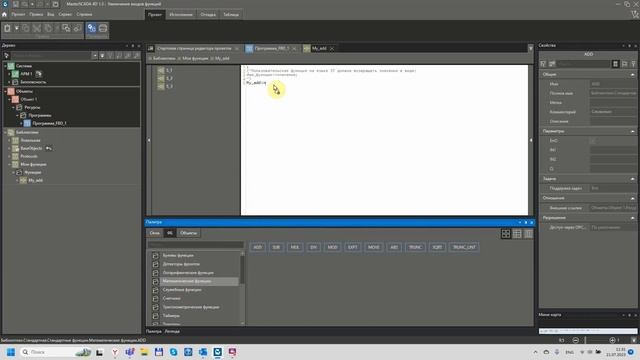Viewport: 640px width, 360px height.
Task: Click the grid layout icon in Properties toolbar
Action: coord(616,64)
